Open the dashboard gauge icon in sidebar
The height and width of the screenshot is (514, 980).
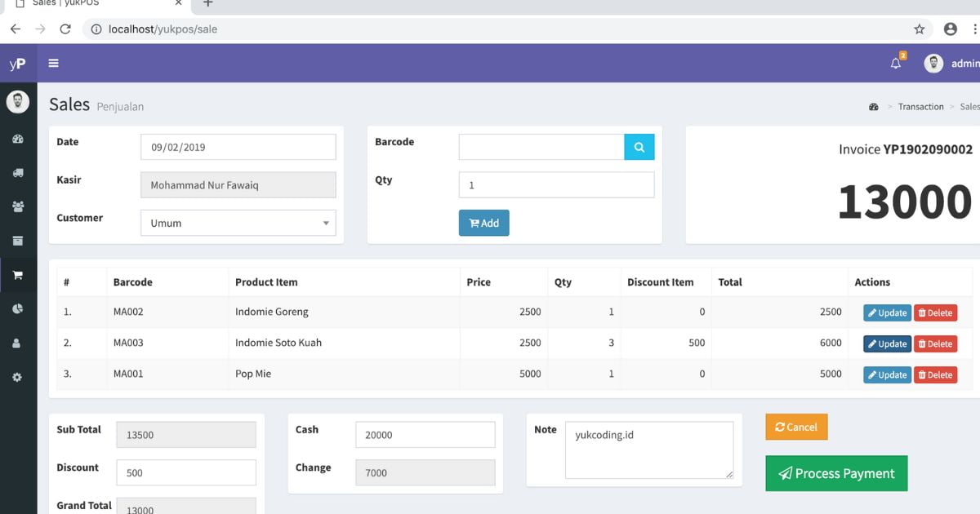18,139
